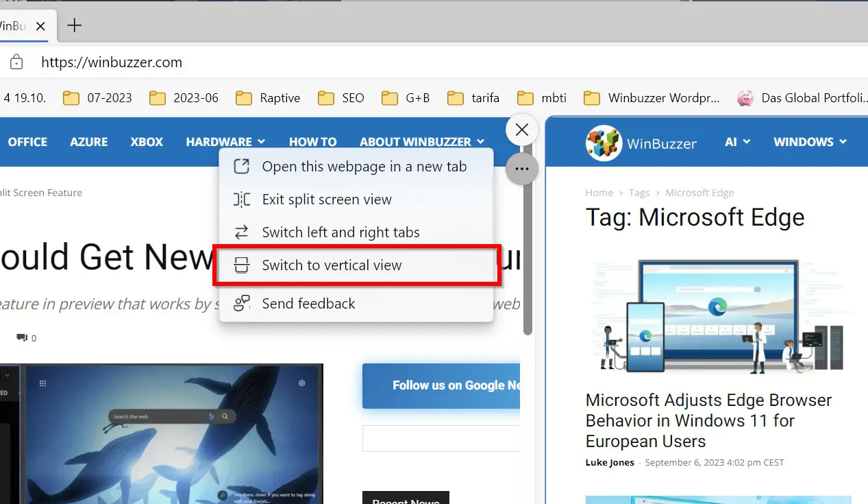Open the split screen options (…) menu

coord(521,169)
